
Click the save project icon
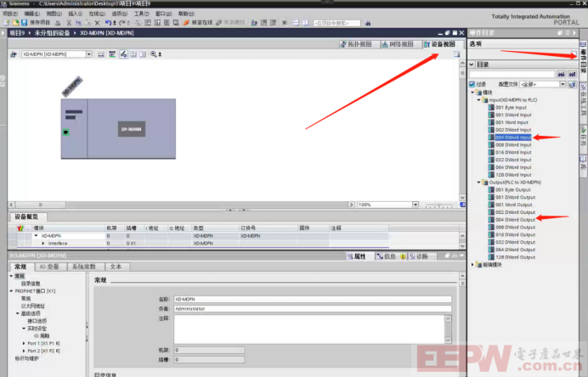[24, 23]
